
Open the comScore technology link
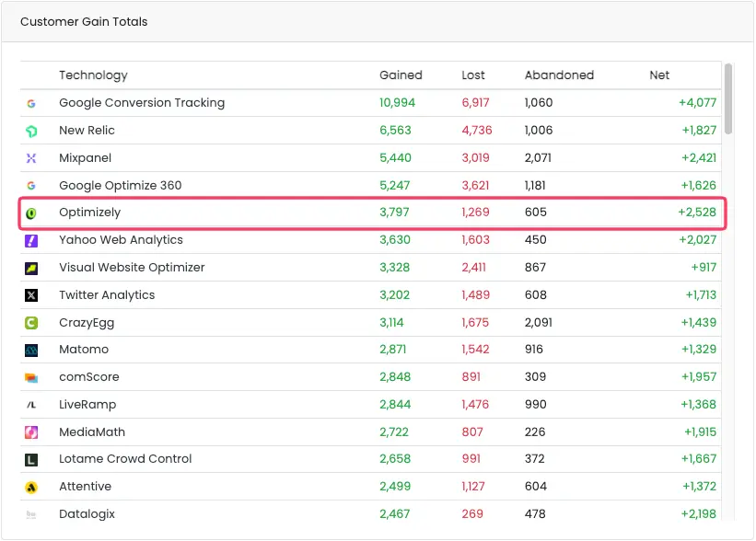(x=89, y=376)
